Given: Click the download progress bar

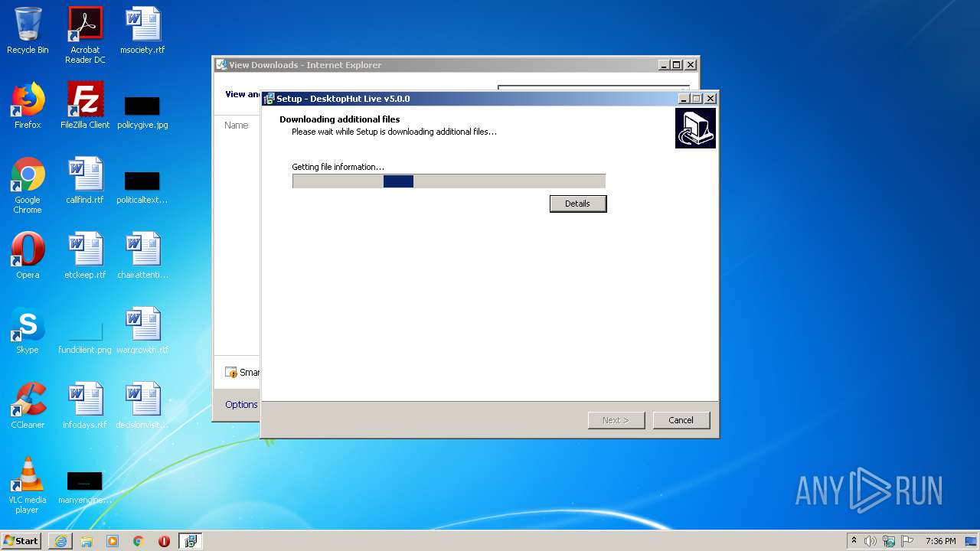Looking at the screenshot, I should [449, 181].
